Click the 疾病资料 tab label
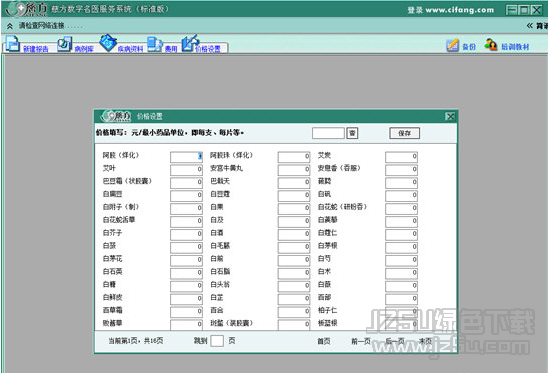Image resolution: width=548 pixels, height=373 pixels. click(130, 49)
